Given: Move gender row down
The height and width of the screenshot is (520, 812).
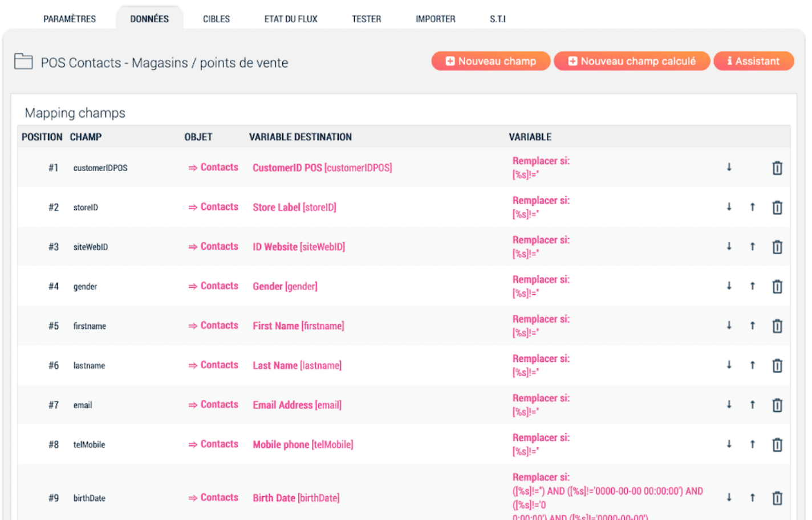Looking at the screenshot, I should (729, 286).
